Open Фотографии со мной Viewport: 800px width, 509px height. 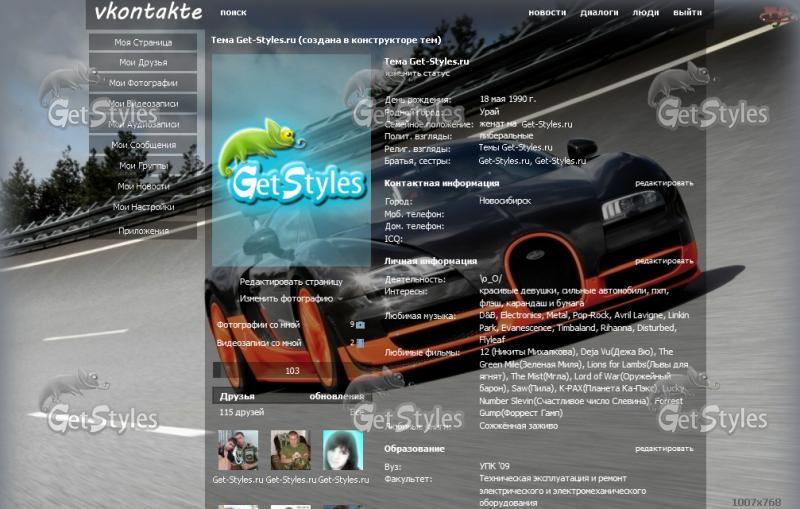tap(258, 324)
